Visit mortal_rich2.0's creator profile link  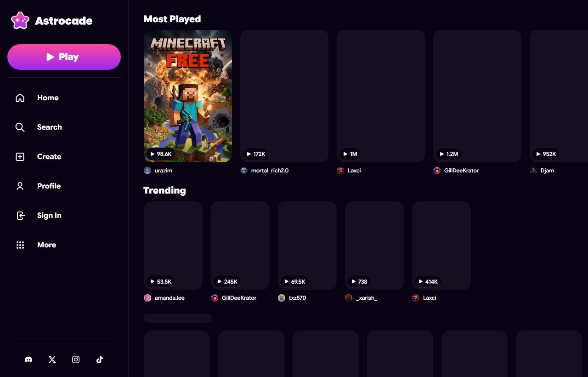pyautogui.click(x=270, y=171)
